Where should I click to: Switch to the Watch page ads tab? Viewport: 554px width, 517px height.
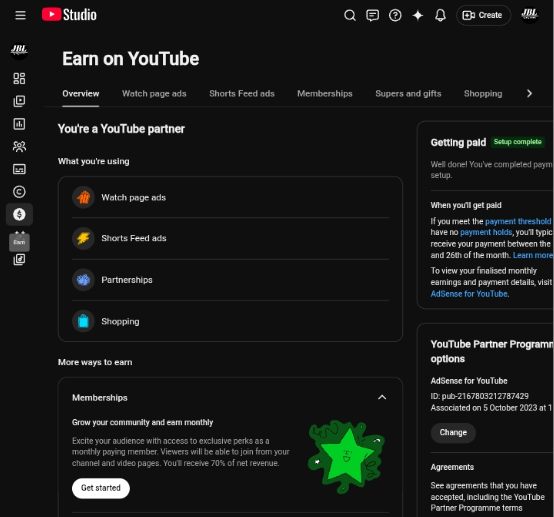click(154, 94)
